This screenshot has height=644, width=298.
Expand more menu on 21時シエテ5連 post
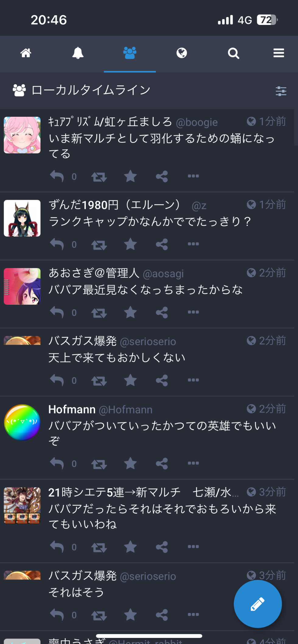pos(193,546)
